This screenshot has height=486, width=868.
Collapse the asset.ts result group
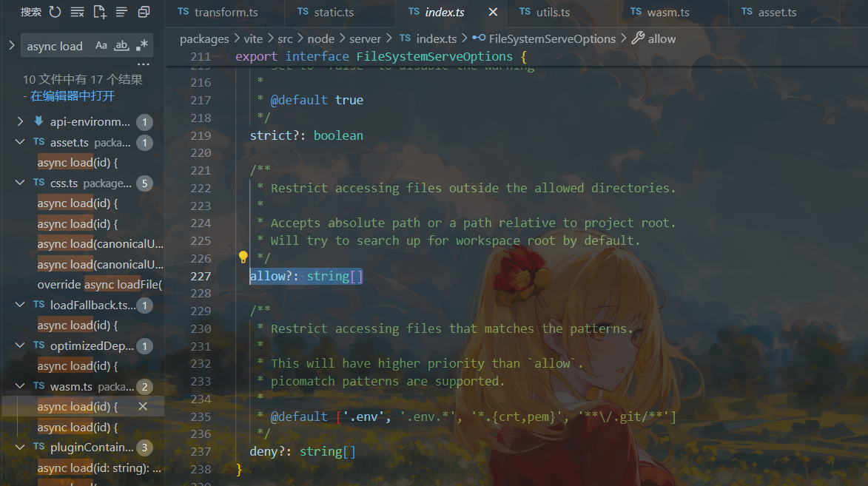coord(20,142)
